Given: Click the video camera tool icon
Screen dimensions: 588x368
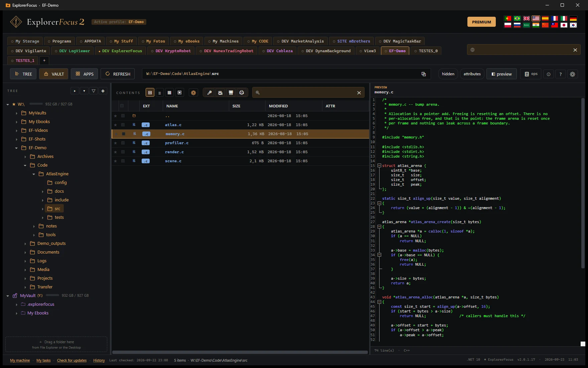Looking at the screenshot, I should click(220, 93).
